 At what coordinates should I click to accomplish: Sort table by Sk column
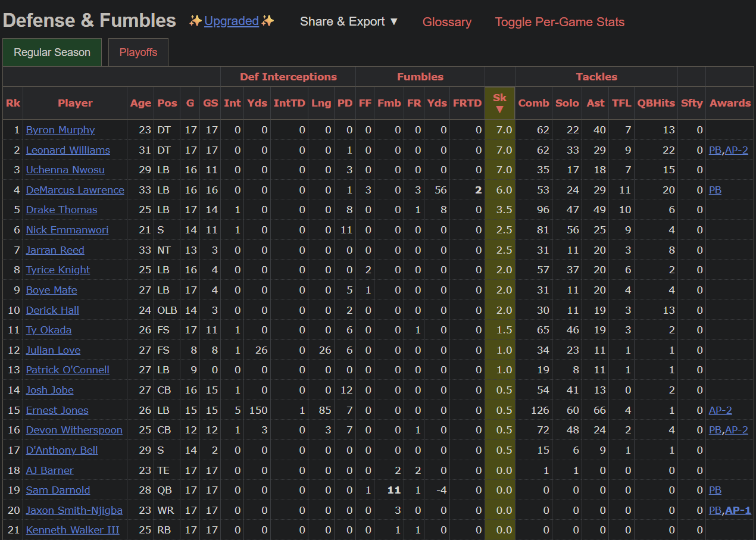[x=499, y=103]
